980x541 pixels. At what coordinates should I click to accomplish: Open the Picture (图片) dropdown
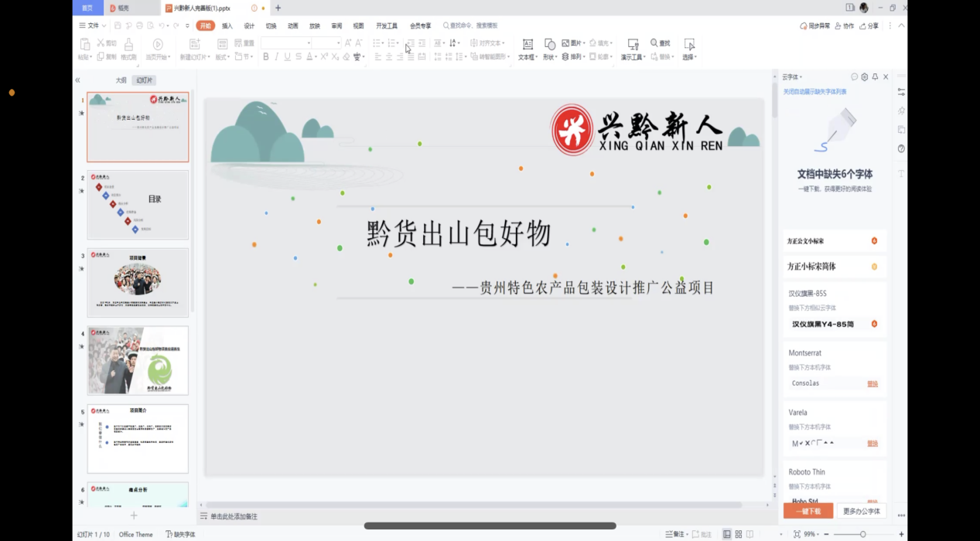pyautogui.click(x=573, y=43)
